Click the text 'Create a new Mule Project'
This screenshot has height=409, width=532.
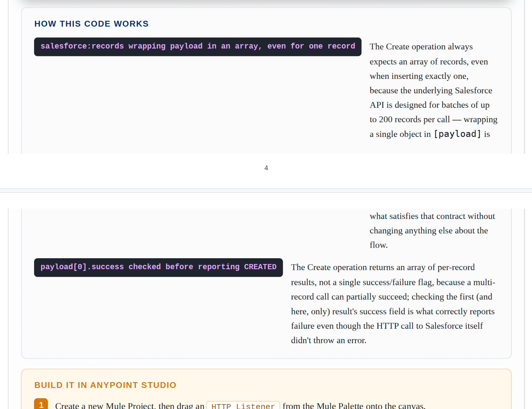point(105,406)
